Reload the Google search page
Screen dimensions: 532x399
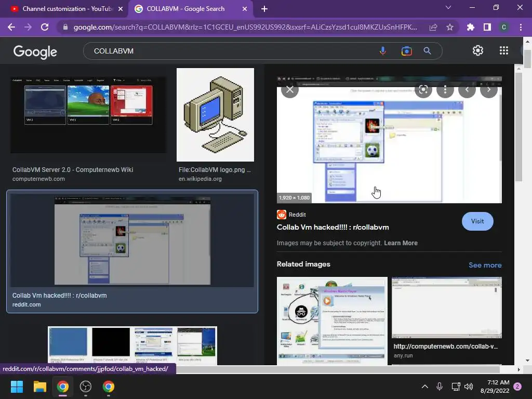pyautogui.click(x=45, y=27)
